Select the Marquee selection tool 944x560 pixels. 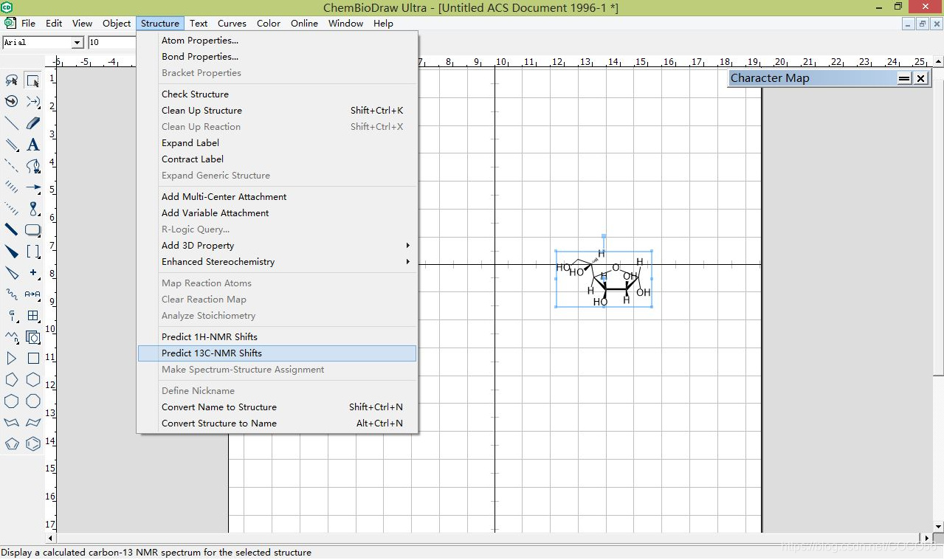point(33,80)
